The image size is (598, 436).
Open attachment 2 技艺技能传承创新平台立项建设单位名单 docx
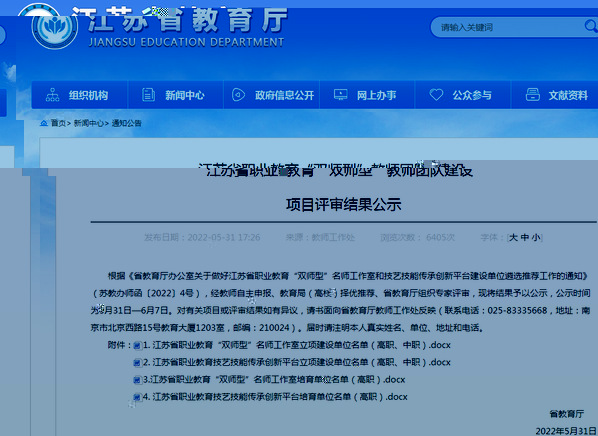click(297, 362)
